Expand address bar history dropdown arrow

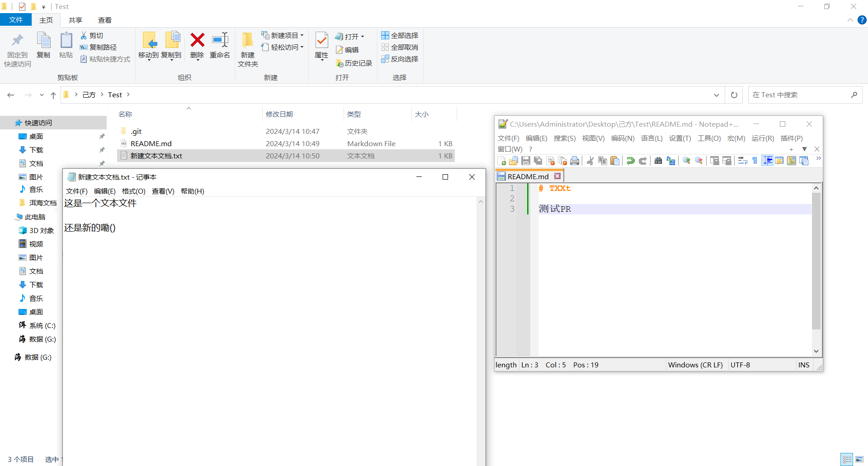click(717, 95)
